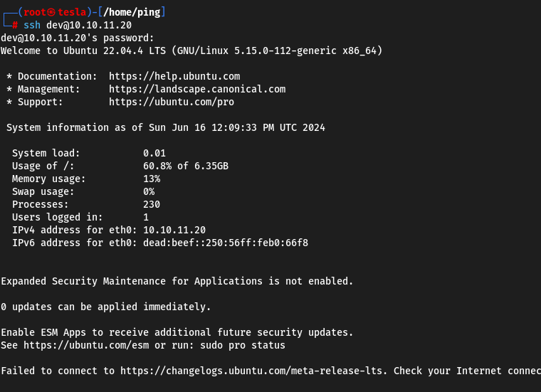Image resolution: width=541 pixels, height=392 pixels.
Task: Click the 'sudo pro status' command text
Action: tap(243, 345)
